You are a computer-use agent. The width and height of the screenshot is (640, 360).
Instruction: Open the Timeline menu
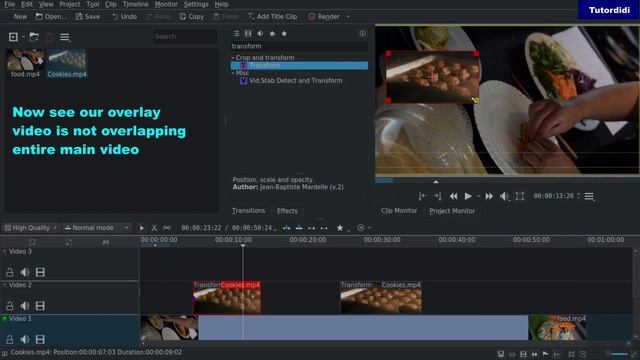[136, 4]
